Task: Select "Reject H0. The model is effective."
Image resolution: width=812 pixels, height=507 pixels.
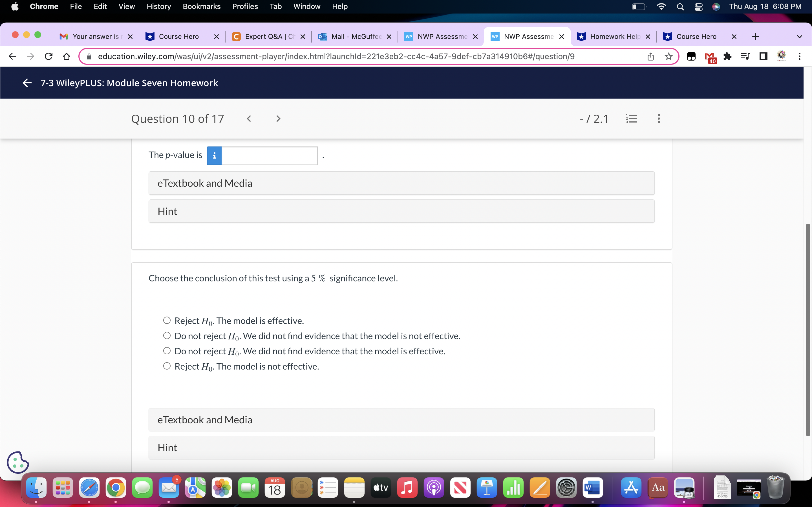Action: pos(167,320)
